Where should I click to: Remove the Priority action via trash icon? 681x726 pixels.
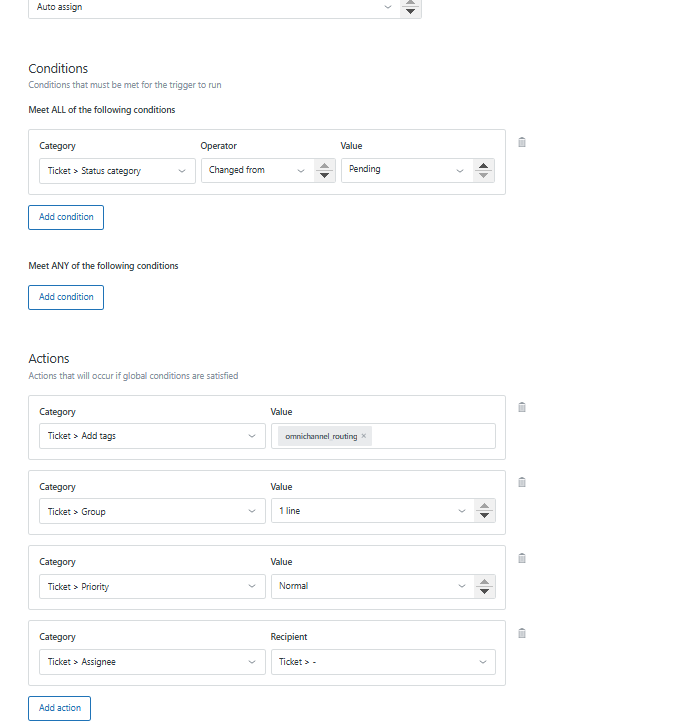tap(522, 558)
